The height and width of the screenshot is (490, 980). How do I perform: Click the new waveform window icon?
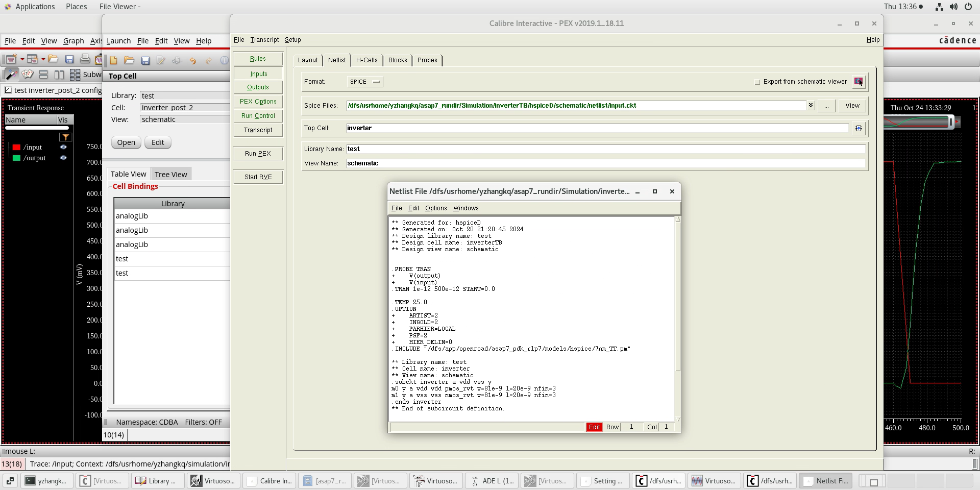click(11, 59)
